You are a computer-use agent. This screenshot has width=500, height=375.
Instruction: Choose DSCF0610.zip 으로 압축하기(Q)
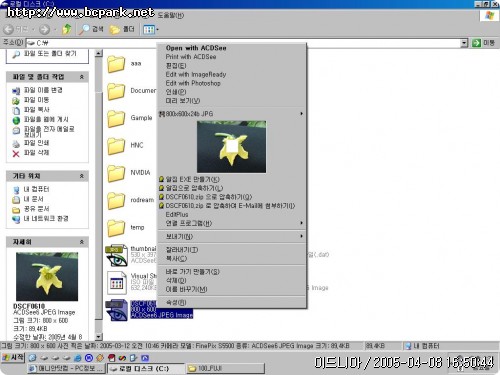coord(232,197)
